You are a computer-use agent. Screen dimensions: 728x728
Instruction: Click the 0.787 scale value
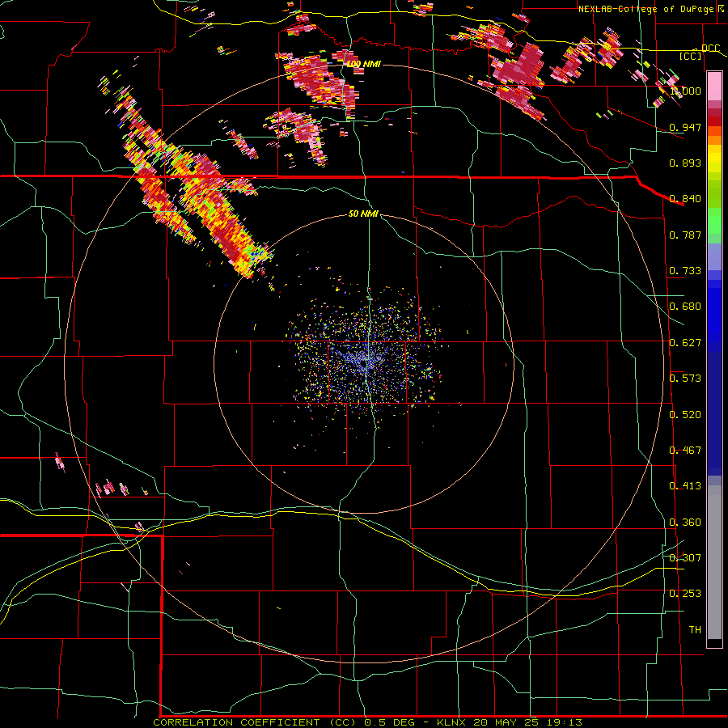tap(685, 235)
